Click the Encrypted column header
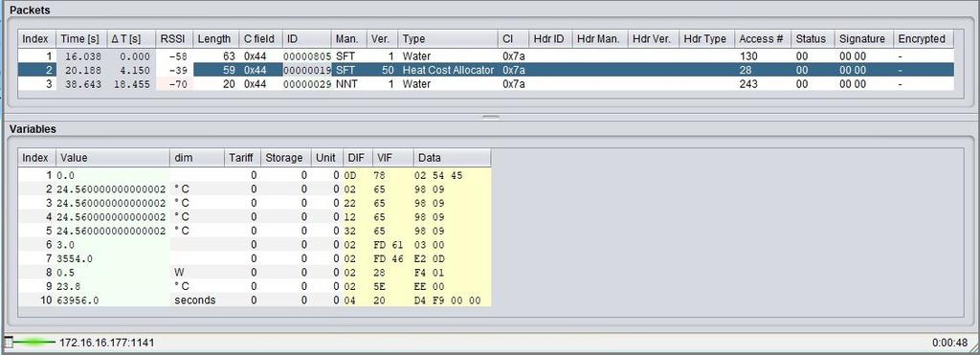The width and height of the screenshot is (980, 355). pos(924,38)
